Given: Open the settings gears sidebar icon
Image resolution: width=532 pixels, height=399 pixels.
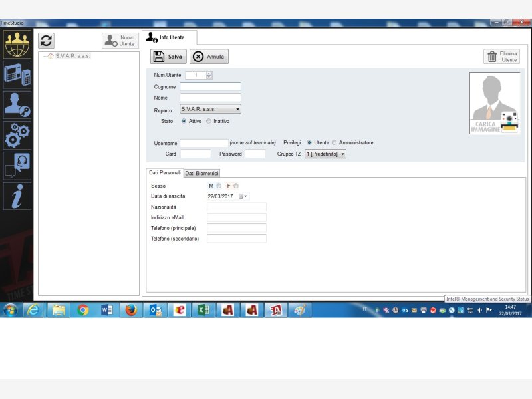Looking at the screenshot, I should pyautogui.click(x=17, y=134).
